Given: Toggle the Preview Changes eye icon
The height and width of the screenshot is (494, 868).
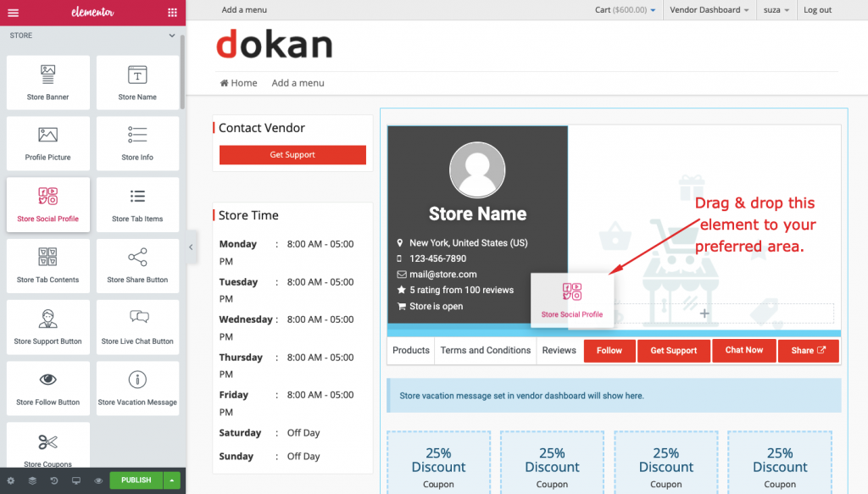Looking at the screenshot, I should 98,480.
